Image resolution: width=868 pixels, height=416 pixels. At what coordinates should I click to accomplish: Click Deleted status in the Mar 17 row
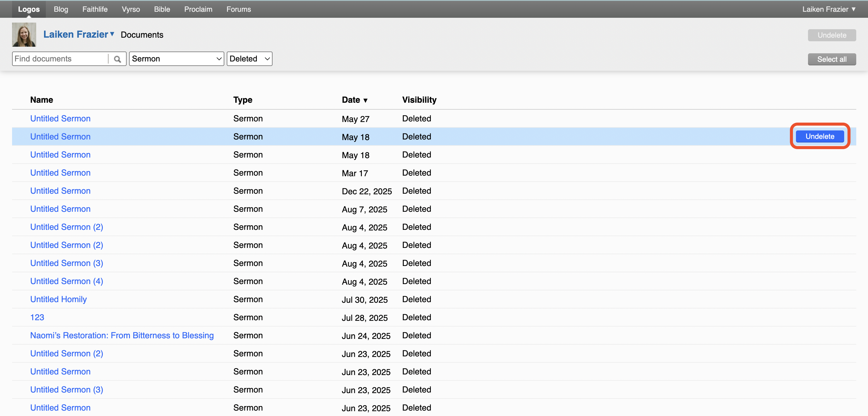click(x=416, y=173)
